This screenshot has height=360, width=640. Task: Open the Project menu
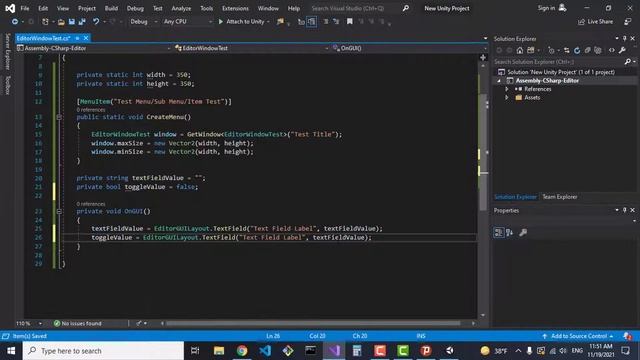pyautogui.click(x=87, y=8)
